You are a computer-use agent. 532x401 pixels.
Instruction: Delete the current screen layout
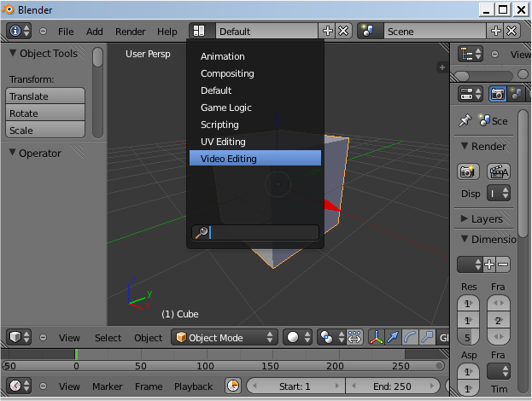[343, 32]
